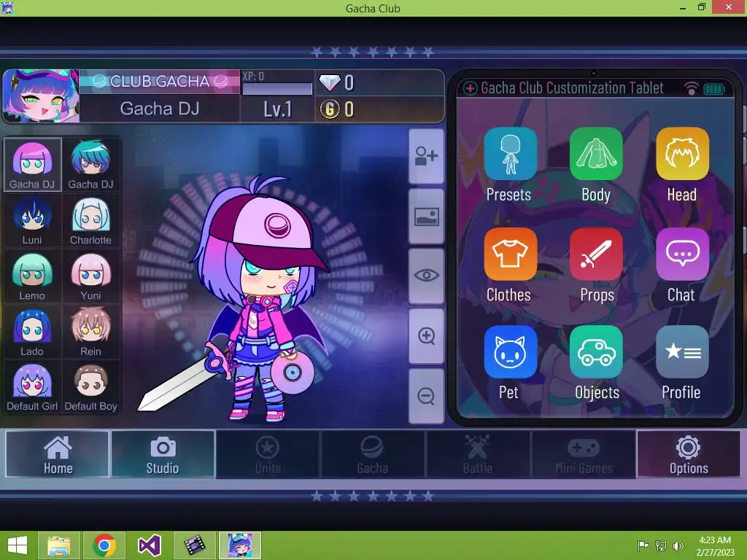Click the Lv.1 level indicator
This screenshot has width=747, height=560.
[277, 109]
